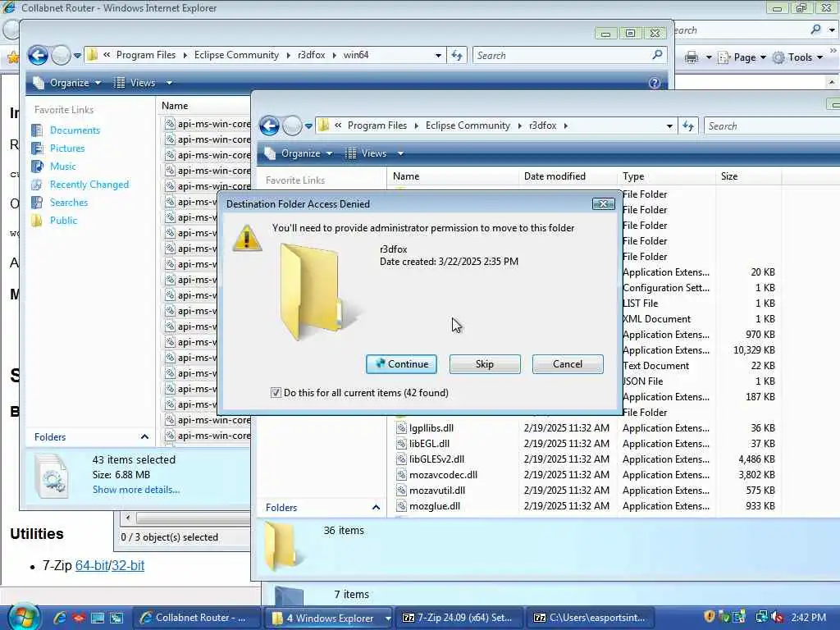
Task: Click search magnifier icon in win64 window
Action: [657, 55]
